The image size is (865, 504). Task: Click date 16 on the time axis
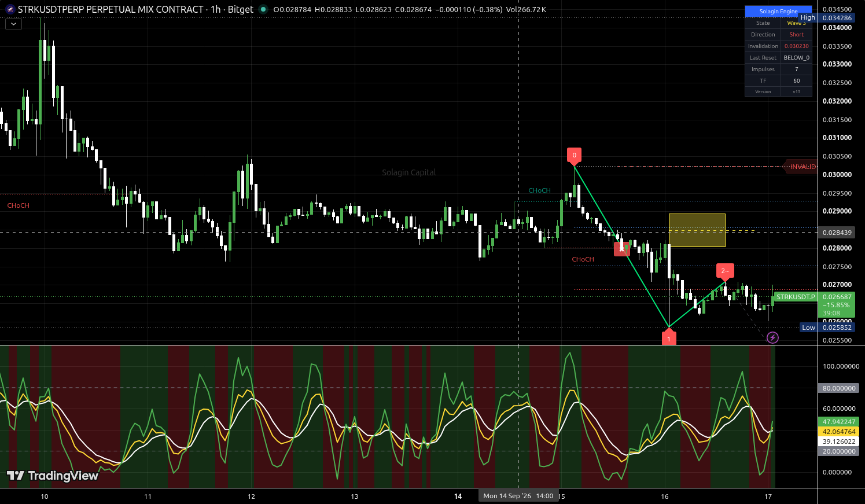point(665,496)
